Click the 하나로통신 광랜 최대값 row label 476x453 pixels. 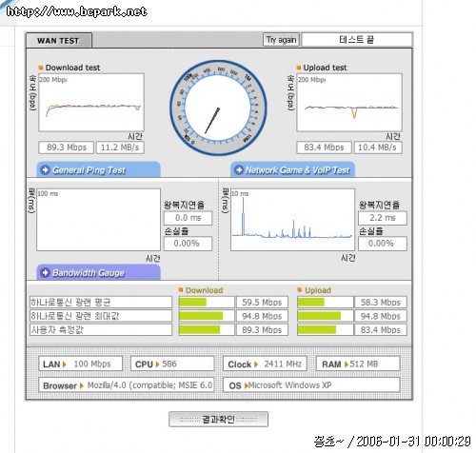[x=101, y=316]
